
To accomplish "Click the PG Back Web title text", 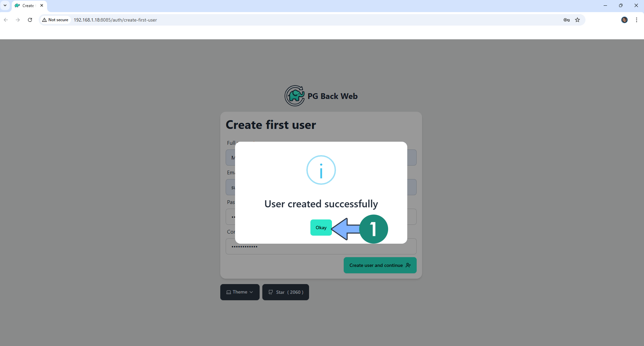I will point(332,96).
